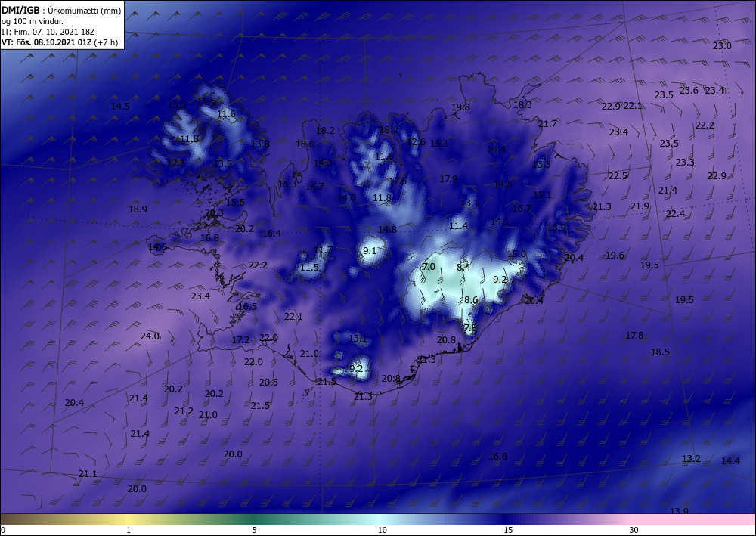
Task: Click the 19.6 map value
Action: coord(615,256)
